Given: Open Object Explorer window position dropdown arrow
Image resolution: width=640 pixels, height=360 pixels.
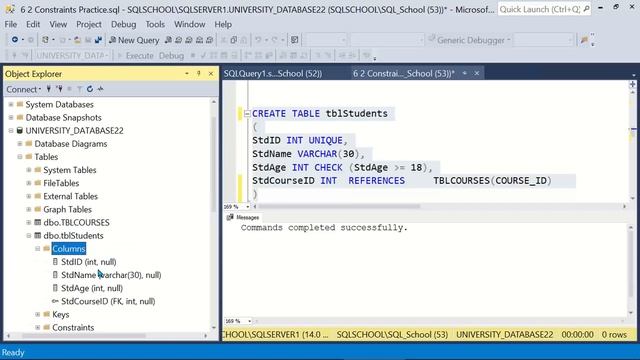Looking at the screenshot, I should [187, 73].
